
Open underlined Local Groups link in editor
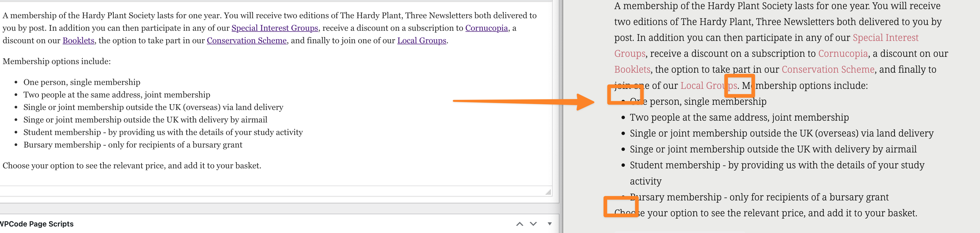(422, 41)
